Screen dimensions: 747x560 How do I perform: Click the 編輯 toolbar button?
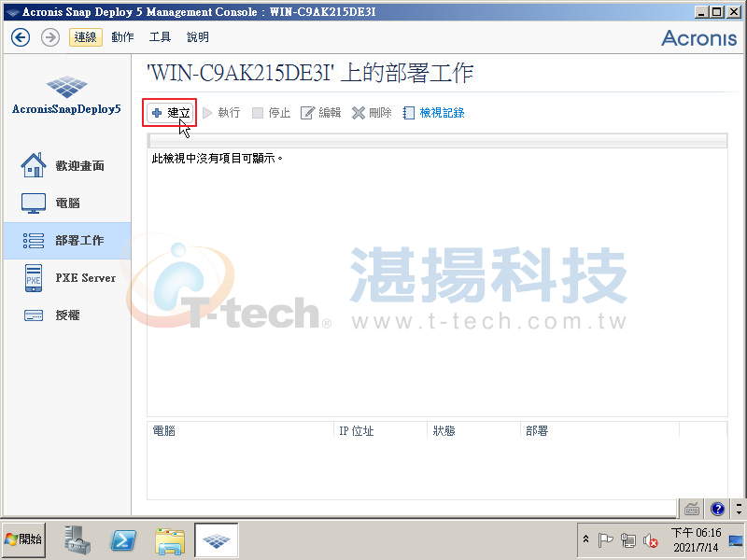tap(320, 113)
